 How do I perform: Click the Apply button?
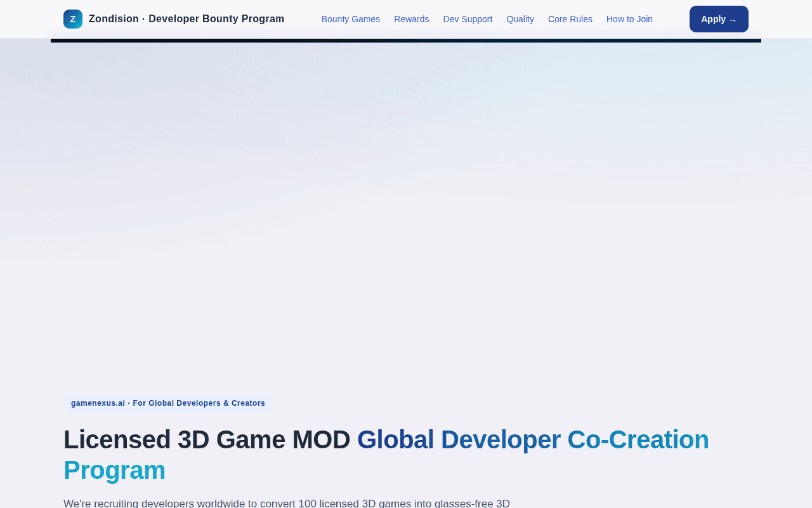[x=719, y=19]
